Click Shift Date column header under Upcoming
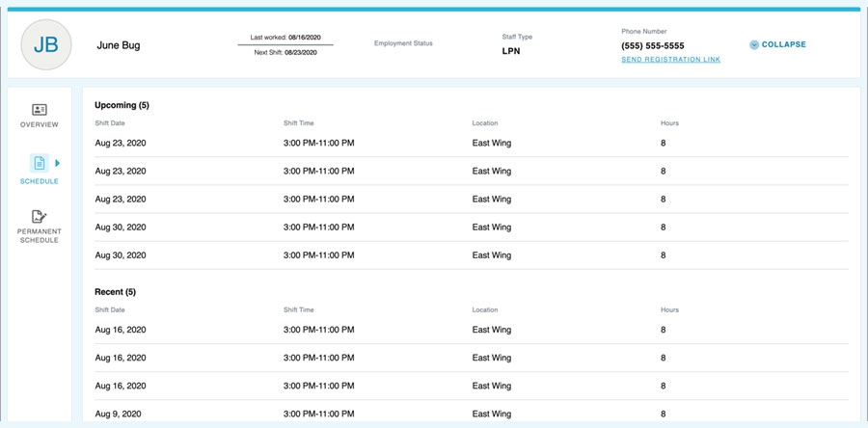The image size is (868, 428). (x=109, y=123)
